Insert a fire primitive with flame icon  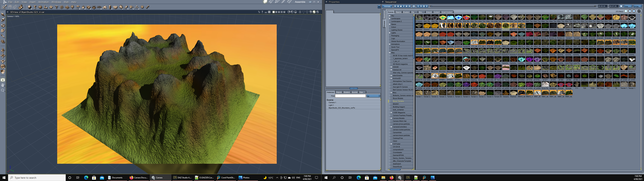83,7
